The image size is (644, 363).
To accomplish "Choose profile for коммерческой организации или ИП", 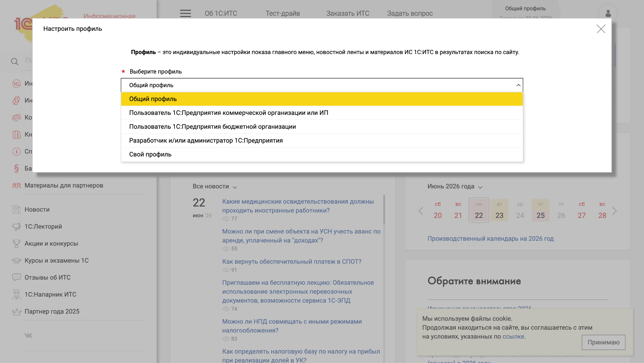I will [x=322, y=113].
